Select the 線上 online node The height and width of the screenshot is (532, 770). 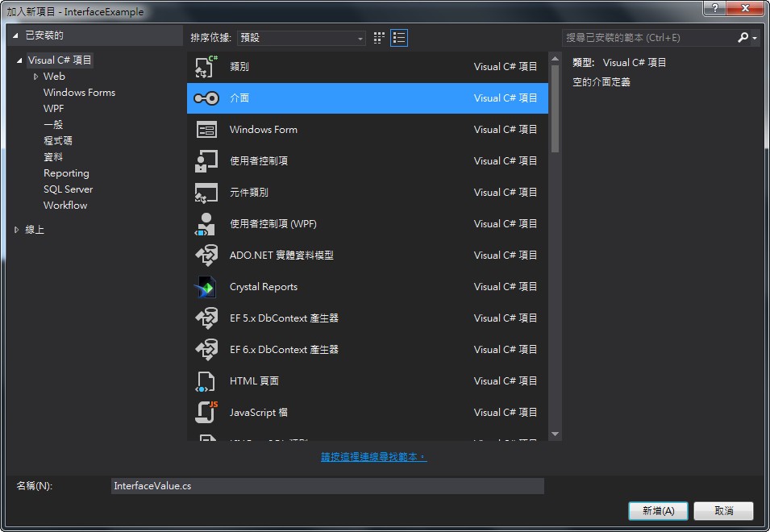pos(35,230)
